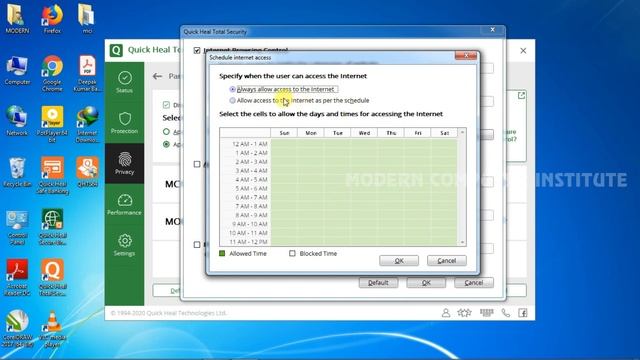Close the main Quick Heal window

(x=523, y=51)
